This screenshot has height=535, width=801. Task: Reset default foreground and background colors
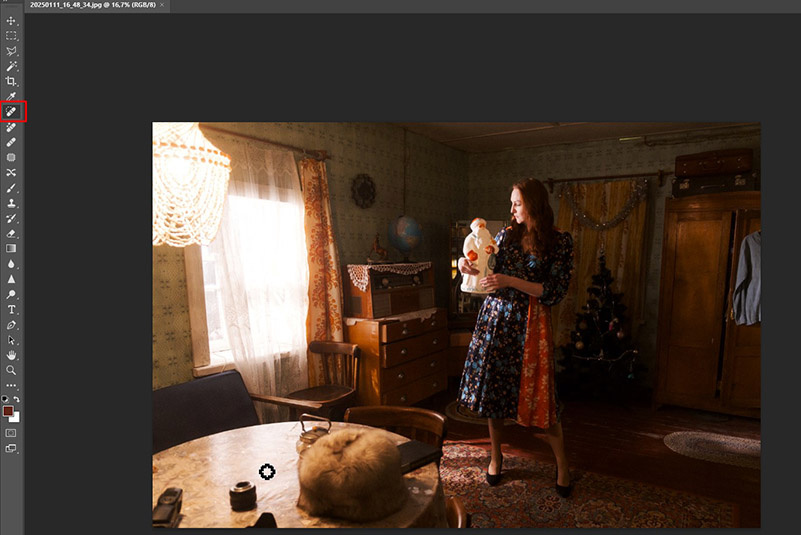tap(5, 399)
